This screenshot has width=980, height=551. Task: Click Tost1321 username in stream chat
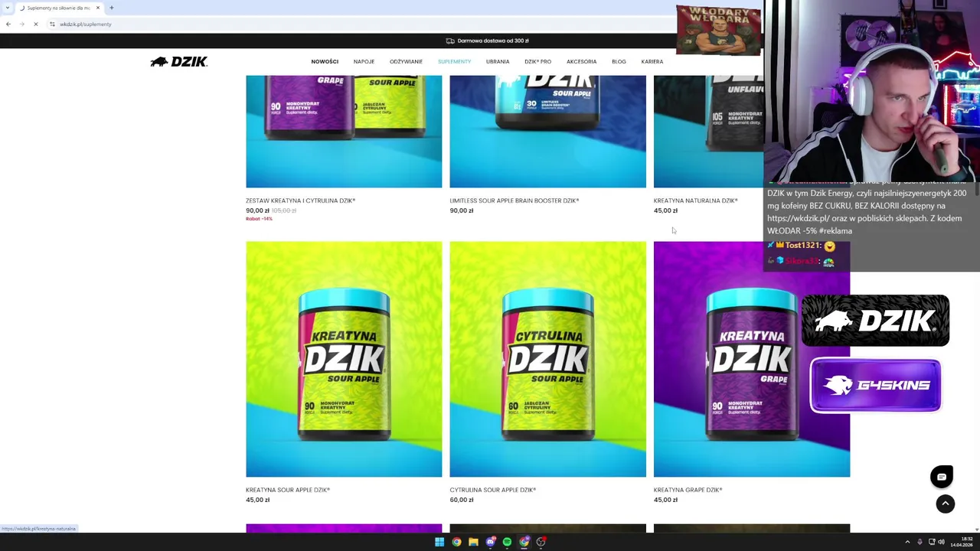coord(802,245)
